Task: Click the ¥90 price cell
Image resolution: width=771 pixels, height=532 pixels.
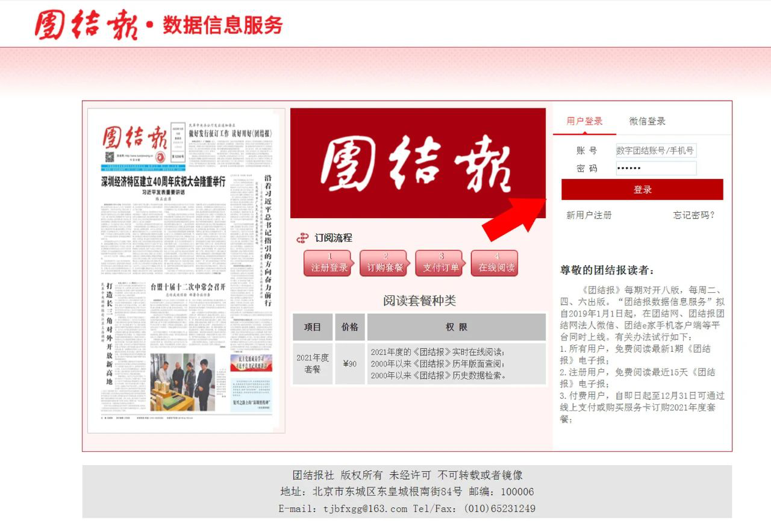Action: 349,363
